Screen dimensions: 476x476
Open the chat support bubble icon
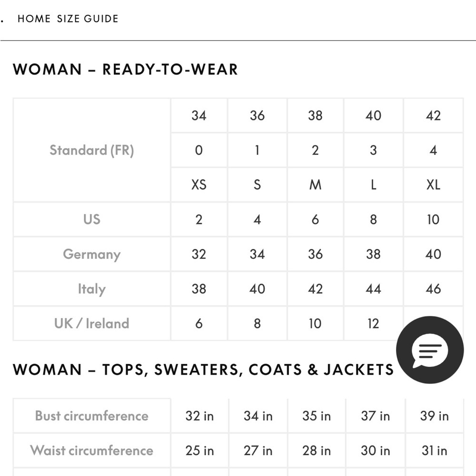(x=429, y=350)
